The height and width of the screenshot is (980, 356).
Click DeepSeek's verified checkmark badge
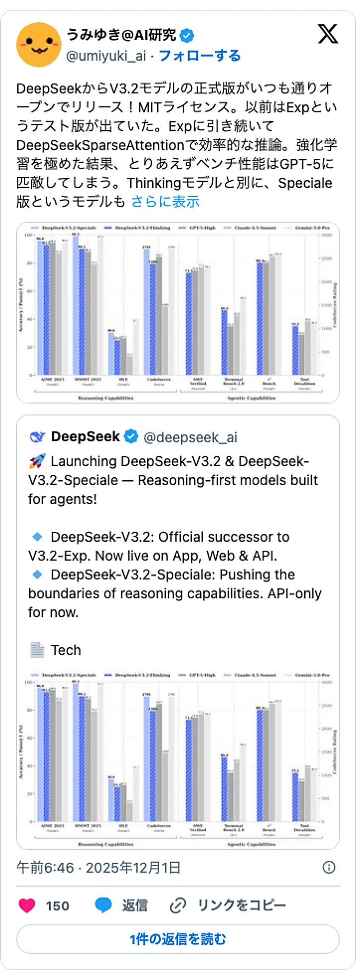[130, 436]
